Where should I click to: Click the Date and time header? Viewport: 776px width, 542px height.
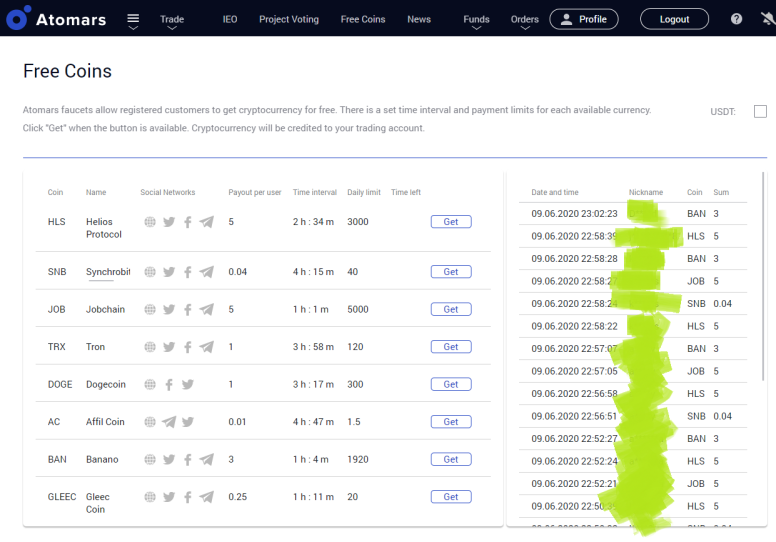pos(555,192)
